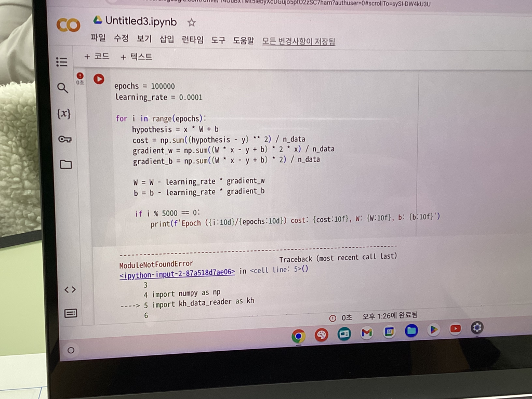Open the terminal panel icon
The height and width of the screenshot is (399, 532).
pyautogui.click(x=71, y=313)
